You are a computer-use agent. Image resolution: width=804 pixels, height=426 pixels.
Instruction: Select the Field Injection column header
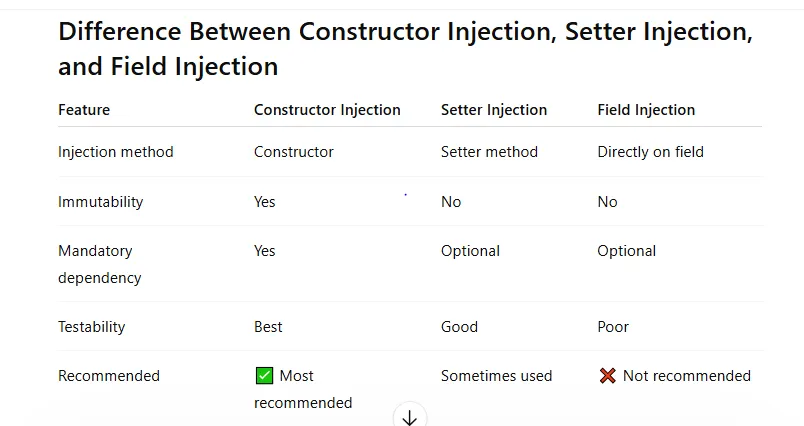646,110
